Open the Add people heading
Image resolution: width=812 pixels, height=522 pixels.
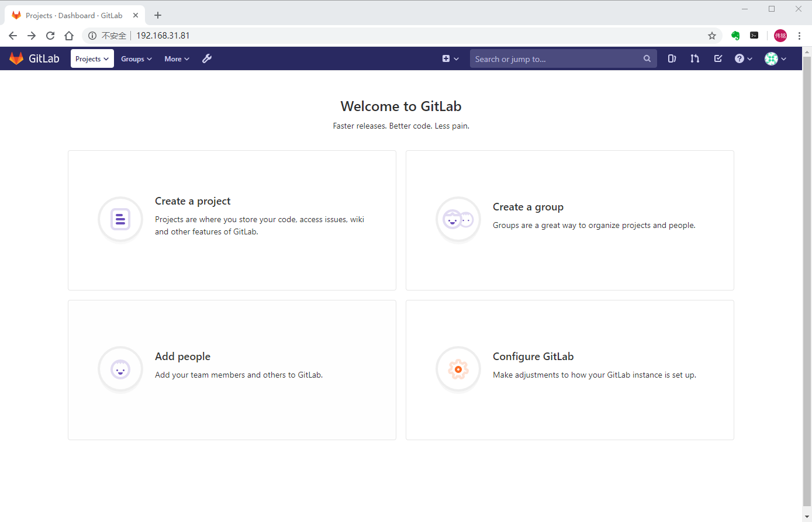[182, 357]
